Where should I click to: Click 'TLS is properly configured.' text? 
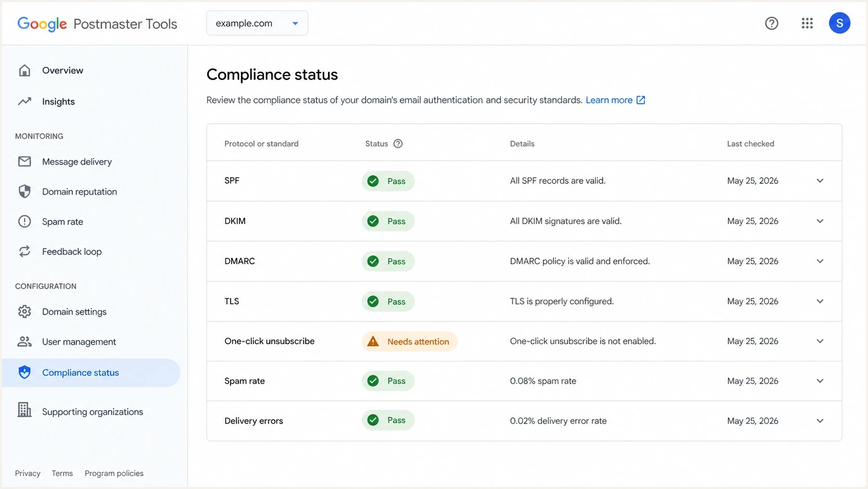click(562, 301)
